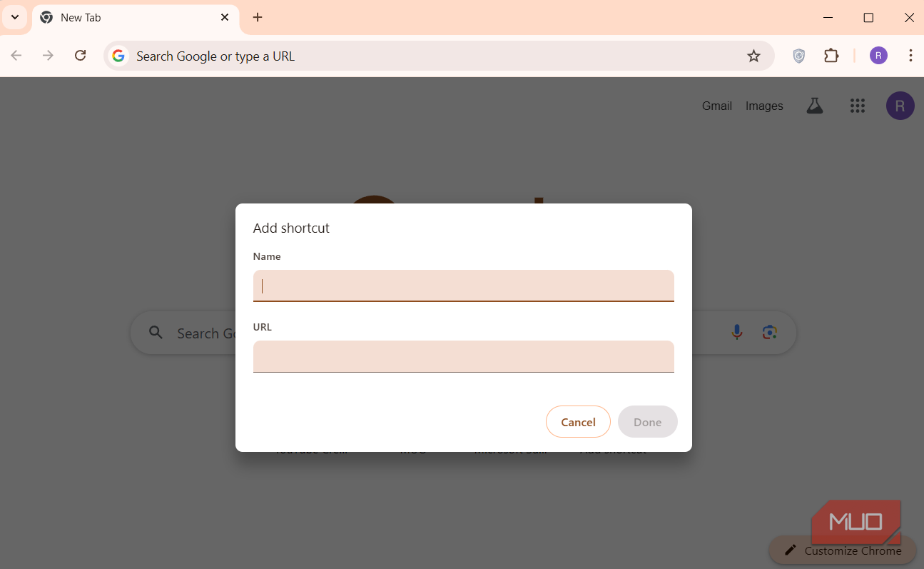The image size is (924, 569).
Task: Go to Google Images link
Action: click(764, 106)
